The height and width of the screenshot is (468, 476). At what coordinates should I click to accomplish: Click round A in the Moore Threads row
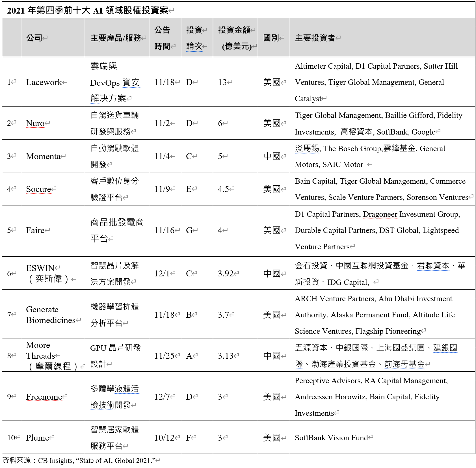click(x=189, y=356)
